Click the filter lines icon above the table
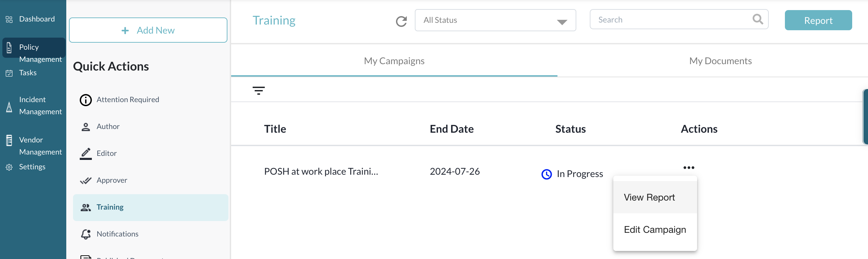The image size is (868, 259). tap(258, 90)
